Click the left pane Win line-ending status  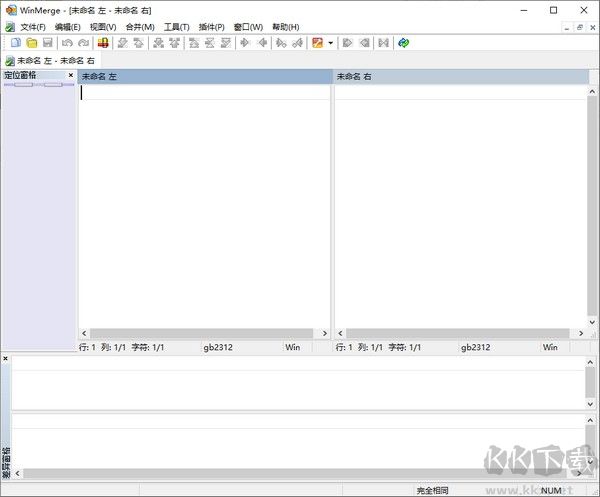293,347
